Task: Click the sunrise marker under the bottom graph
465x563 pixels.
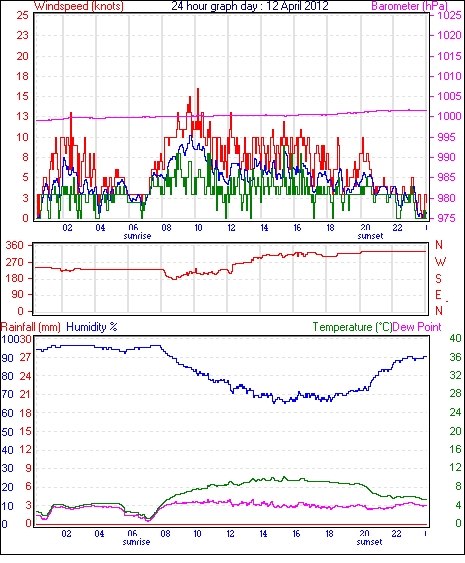Action: (x=136, y=542)
